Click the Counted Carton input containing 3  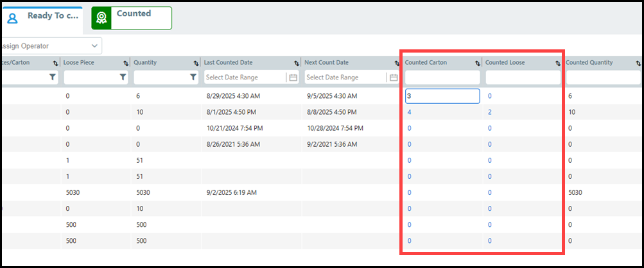click(x=442, y=96)
